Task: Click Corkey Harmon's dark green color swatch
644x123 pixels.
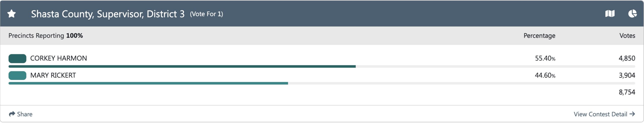Action: click(17, 58)
